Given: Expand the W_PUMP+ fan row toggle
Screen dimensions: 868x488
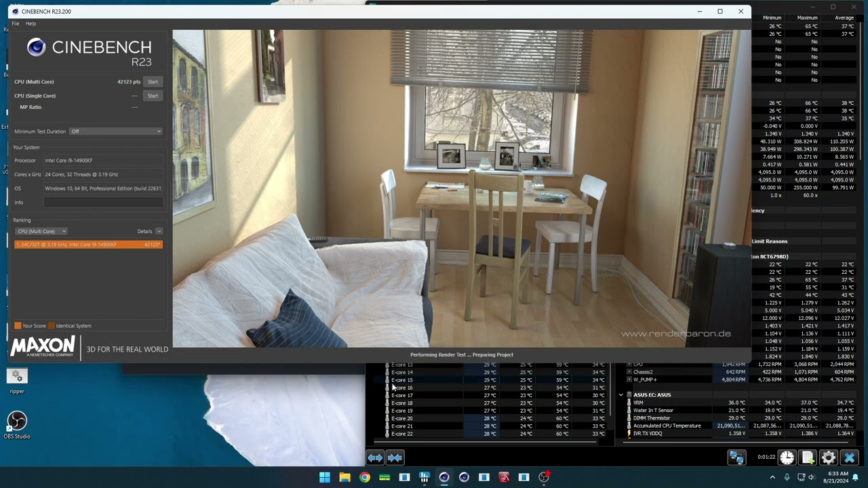Looking at the screenshot, I should [x=629, y=380].
